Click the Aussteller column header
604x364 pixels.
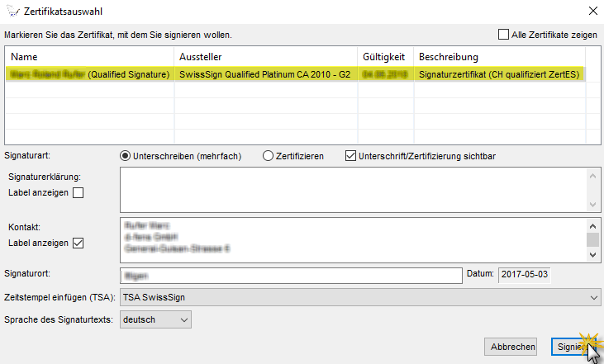[265, 56]
